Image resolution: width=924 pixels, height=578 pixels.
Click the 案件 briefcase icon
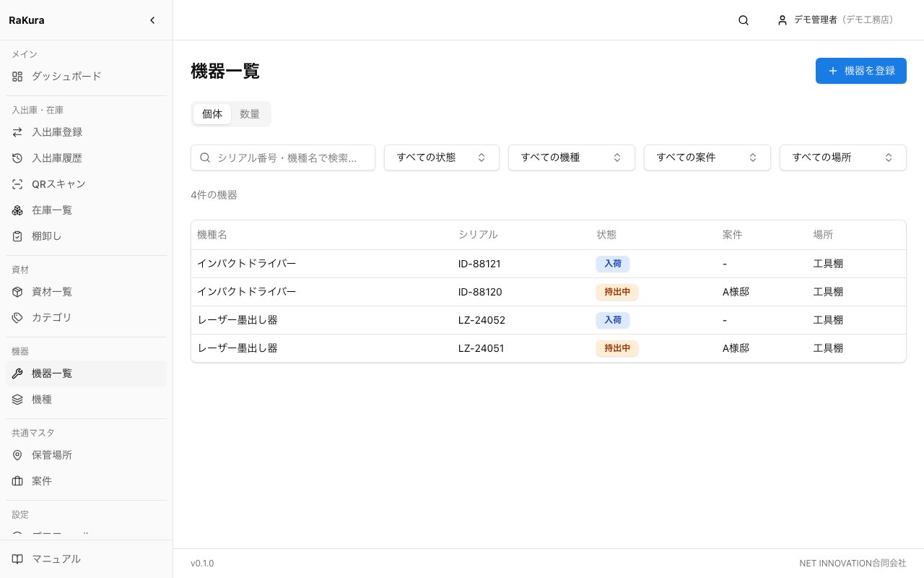17,481
